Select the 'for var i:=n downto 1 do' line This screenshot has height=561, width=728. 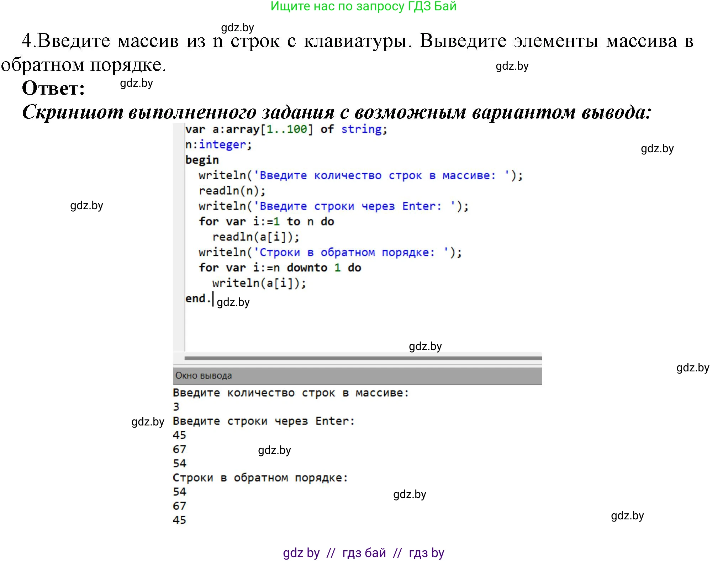click(279, 267)
